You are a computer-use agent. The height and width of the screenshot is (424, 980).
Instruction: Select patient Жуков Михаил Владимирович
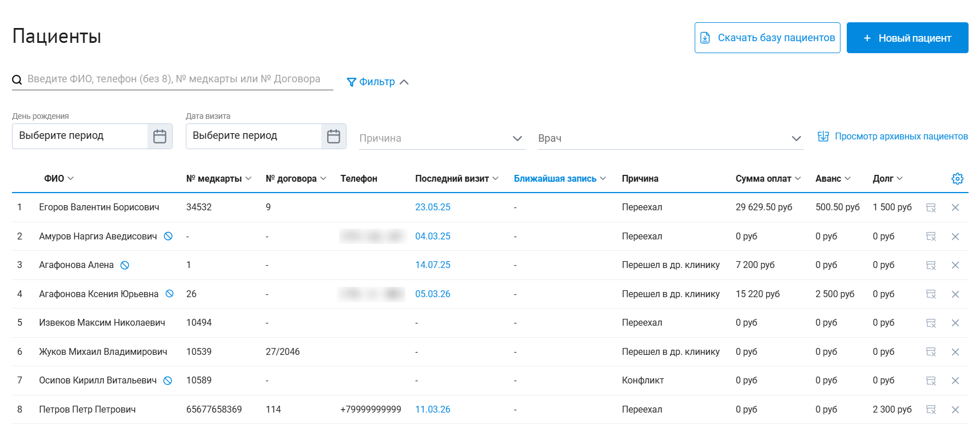tap(103, 351)
